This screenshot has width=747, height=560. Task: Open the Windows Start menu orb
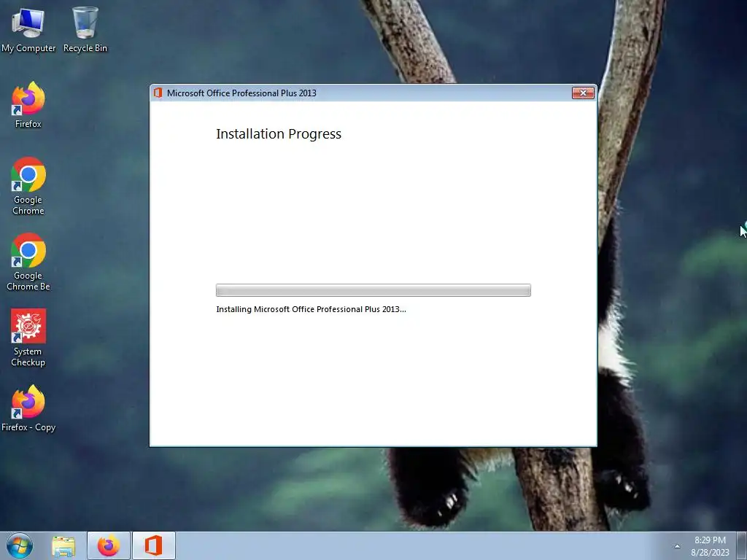[x=20, y=545]
